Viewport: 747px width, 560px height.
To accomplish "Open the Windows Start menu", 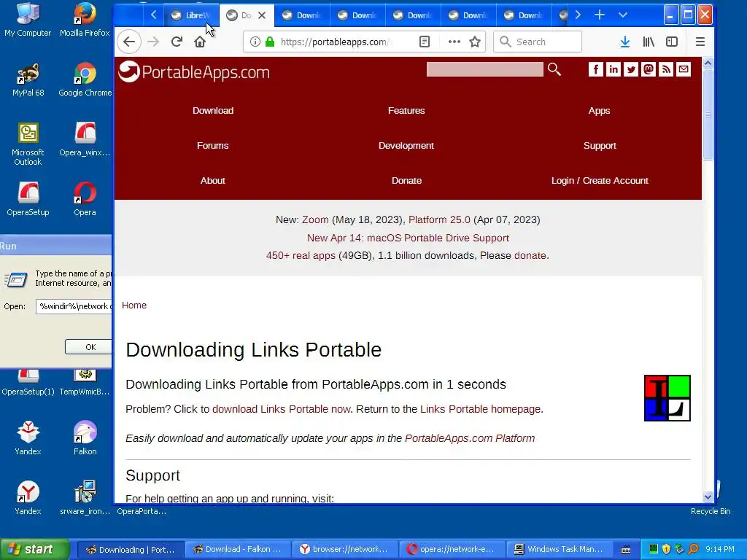I will pyautogui.click(x=34, y=550).
